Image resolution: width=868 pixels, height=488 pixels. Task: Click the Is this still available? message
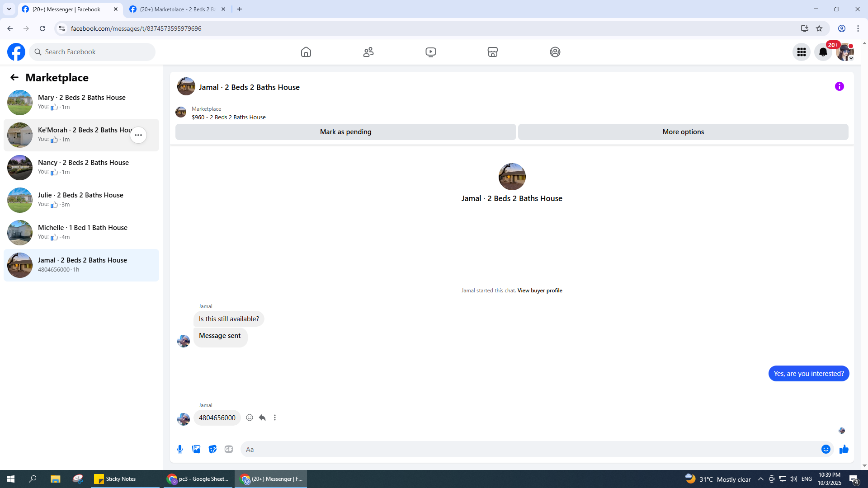pyautogui.click(x=229, y=319)
